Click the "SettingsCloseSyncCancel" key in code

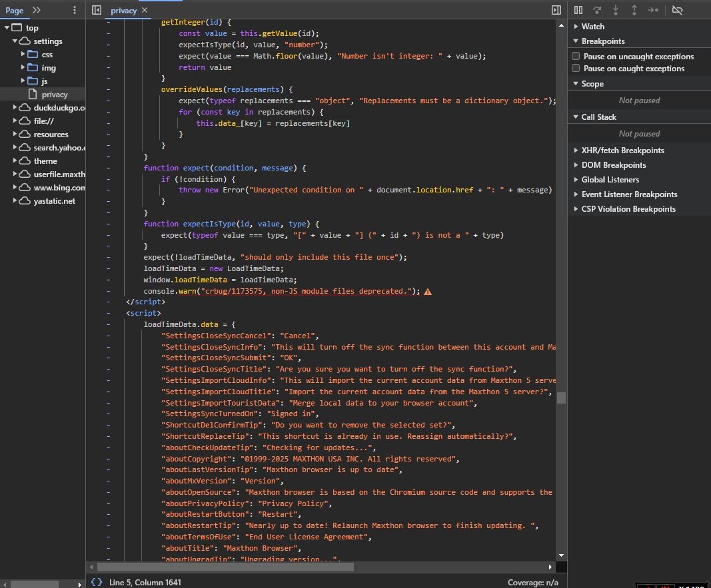[216, 336]
